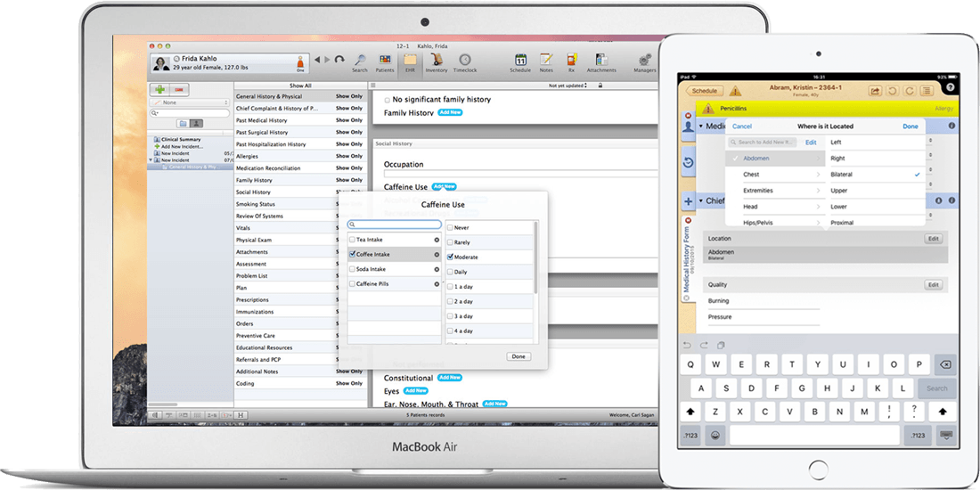Click Add New beside Family History
Screen dimensions: 980x490
[450, 112]
